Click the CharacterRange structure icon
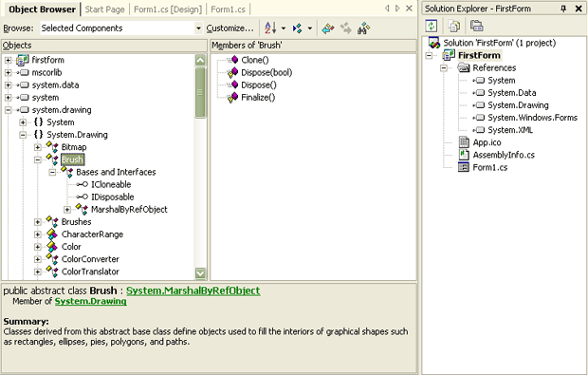The width and height of the screenshot is (588, 375). coord(52,234)
